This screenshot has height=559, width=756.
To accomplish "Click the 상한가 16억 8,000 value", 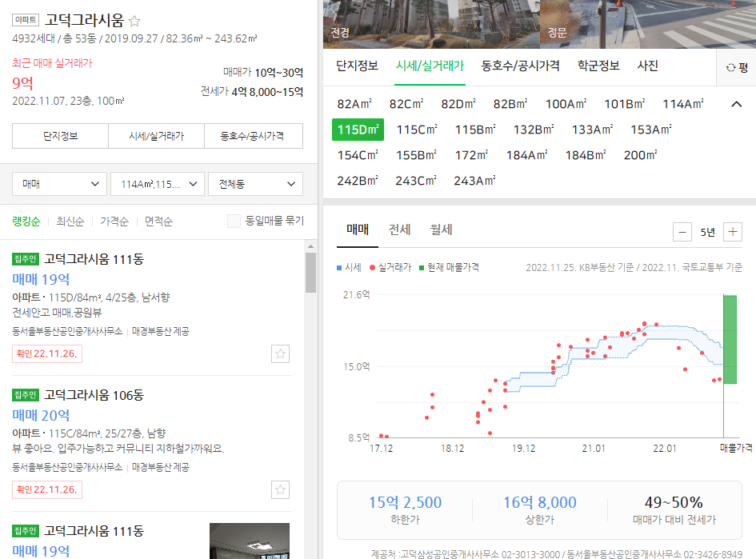I will tap(540, 502).
